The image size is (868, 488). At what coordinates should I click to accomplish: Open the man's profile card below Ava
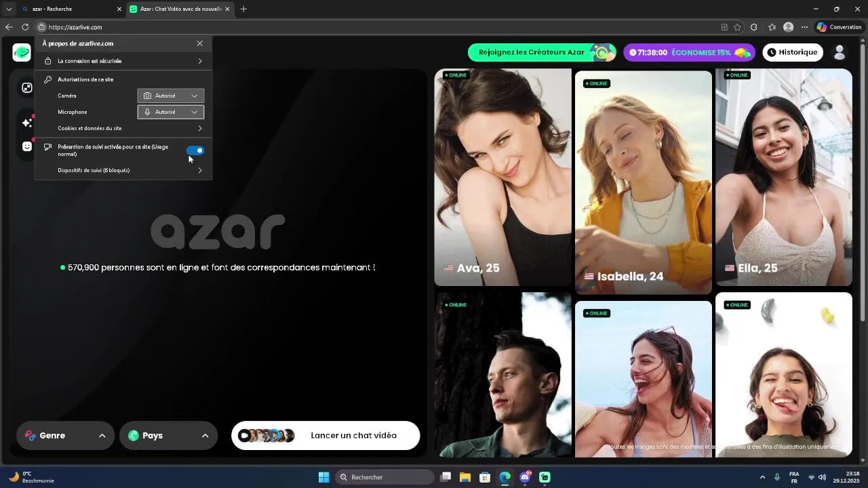pos(502,375)
